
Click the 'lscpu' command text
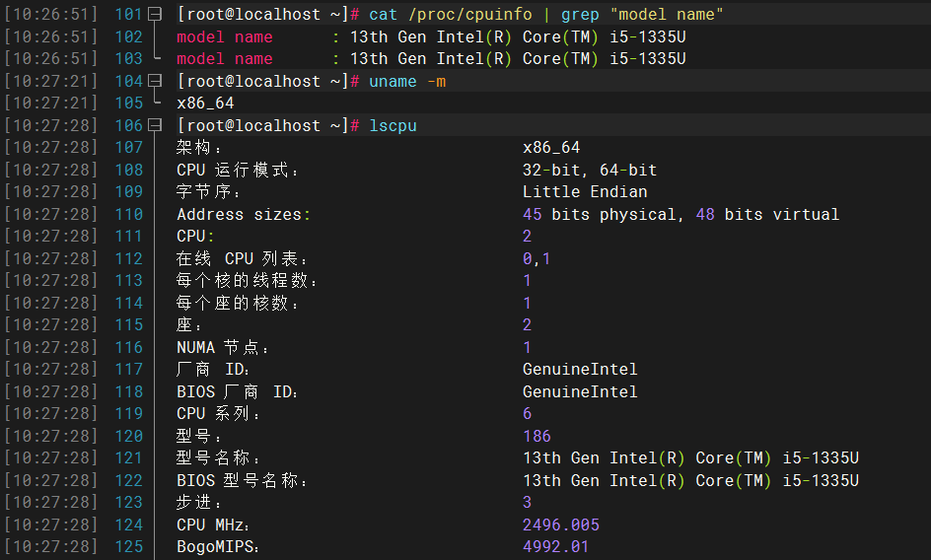coord(394,126)
